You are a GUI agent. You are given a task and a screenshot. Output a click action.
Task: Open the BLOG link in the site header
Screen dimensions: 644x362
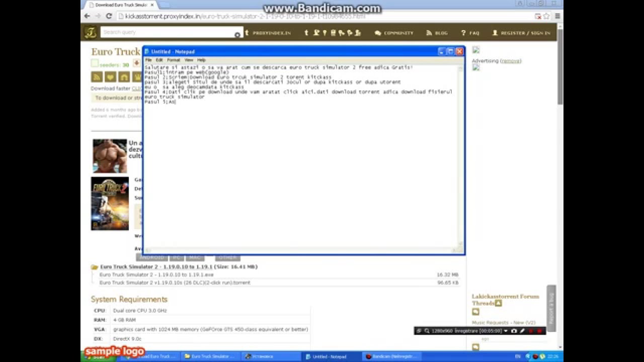[x=437, y=33]
